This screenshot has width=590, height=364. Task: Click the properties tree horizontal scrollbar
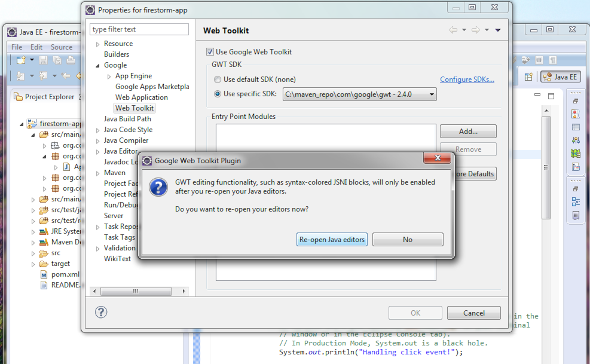point(136,291)
